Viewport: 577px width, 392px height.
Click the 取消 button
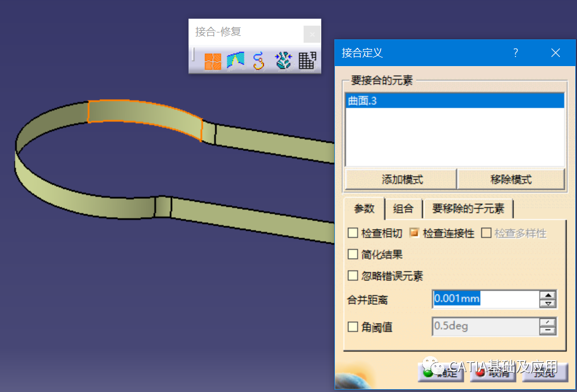493,373
